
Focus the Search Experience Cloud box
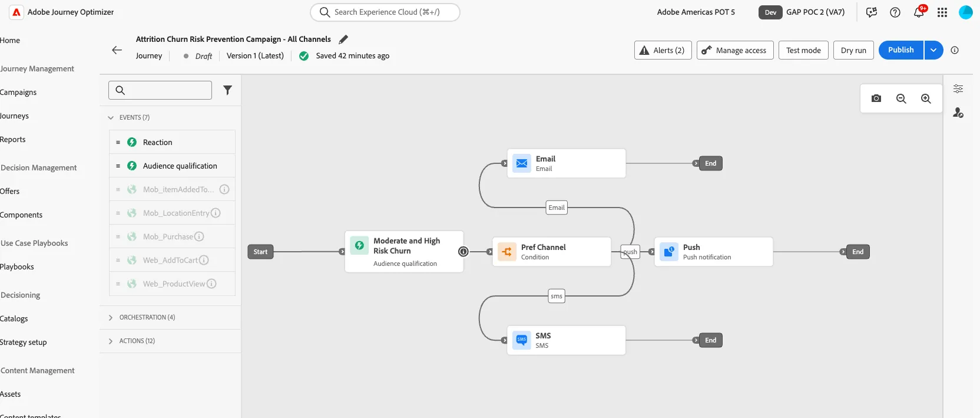click(385, 12)
